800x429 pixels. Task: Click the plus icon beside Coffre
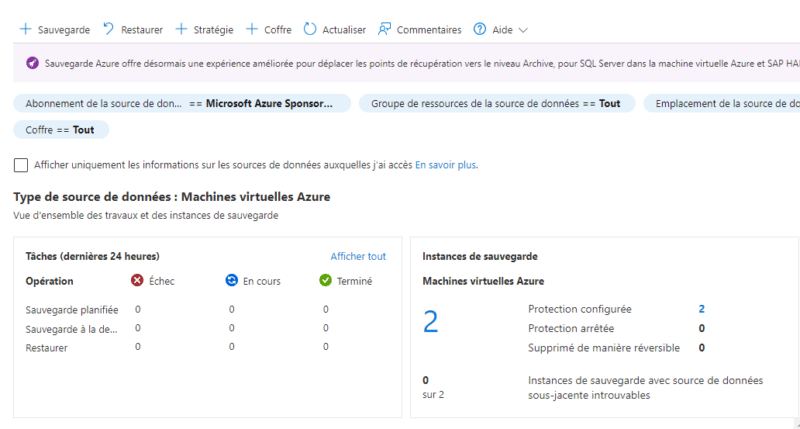pyautogui.click(x=252, y=29)
